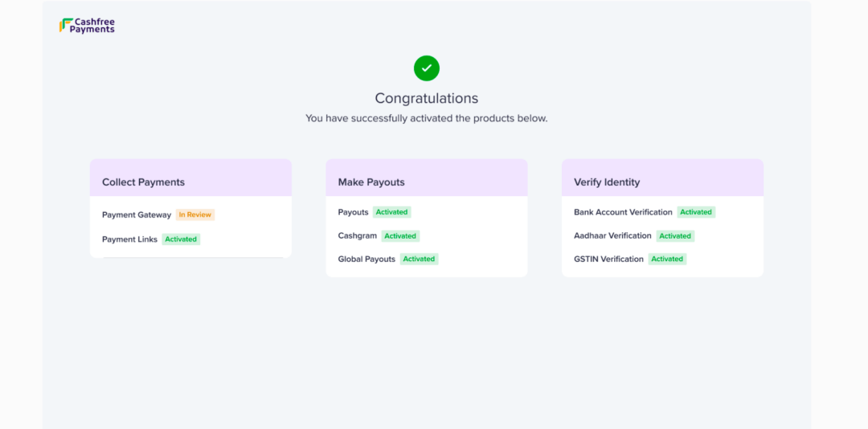Open the Payouts product
Image resolution: width=868 pixels, height=429 pixels.
click(x=353, y=212)
